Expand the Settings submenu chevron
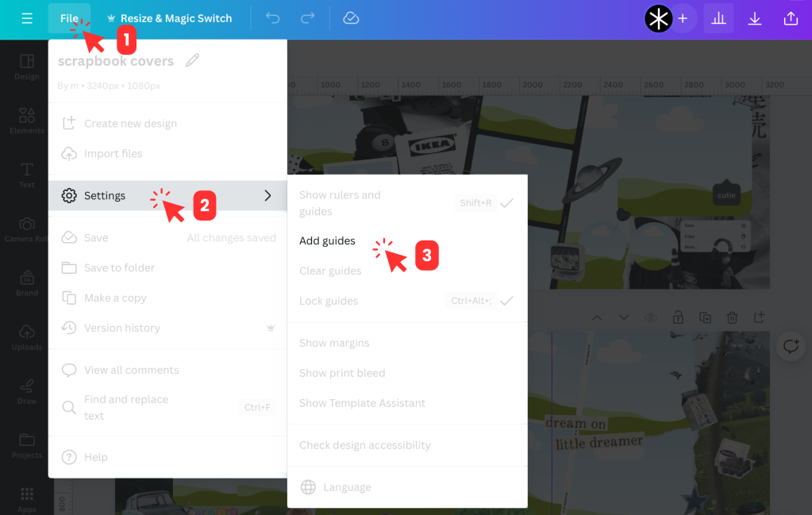Screen dimensions: 812x515 [x=267, y=196]
